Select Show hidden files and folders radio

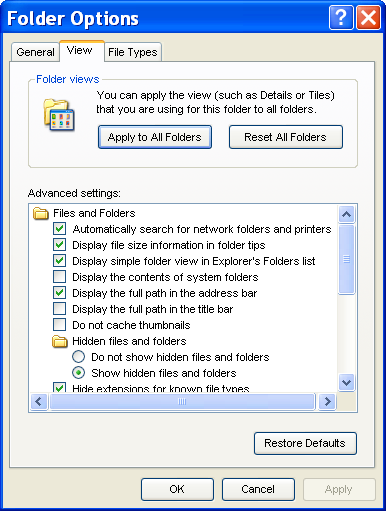point(79,373)
